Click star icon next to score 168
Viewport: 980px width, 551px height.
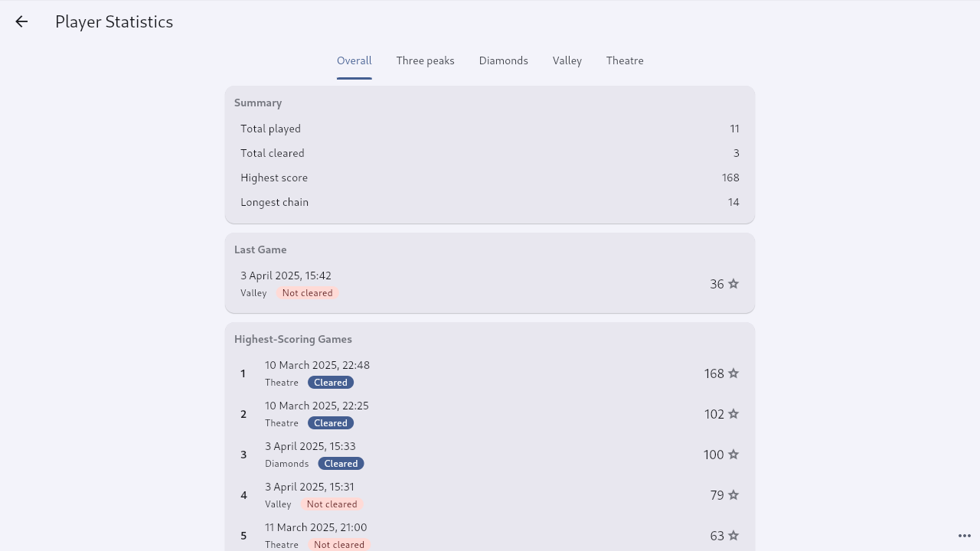733,373
